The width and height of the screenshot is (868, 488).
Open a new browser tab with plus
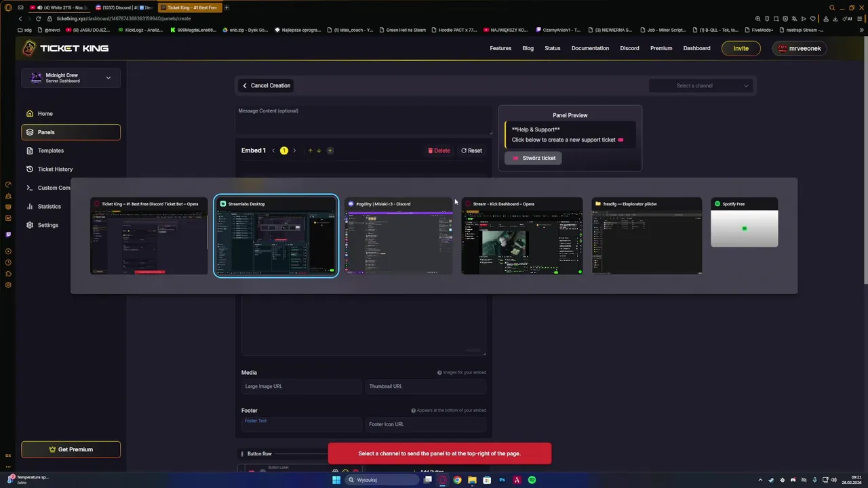(x=226, y=7)
